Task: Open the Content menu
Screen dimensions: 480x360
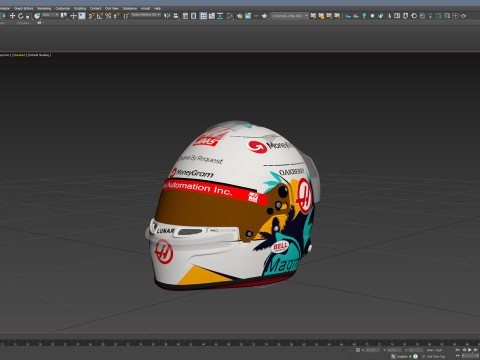Action: (95, 8)
